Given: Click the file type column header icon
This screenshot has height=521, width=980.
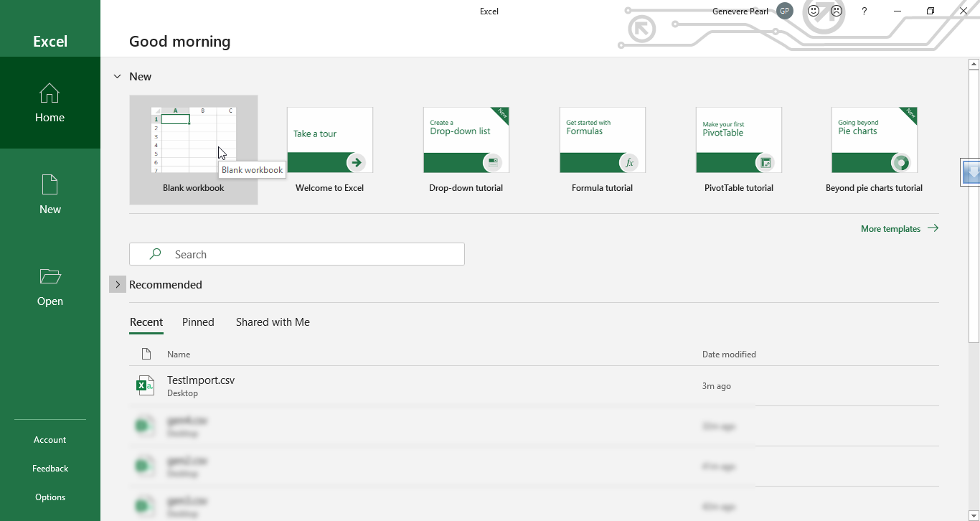Looking at the screenshot, I should click(146, 354).
